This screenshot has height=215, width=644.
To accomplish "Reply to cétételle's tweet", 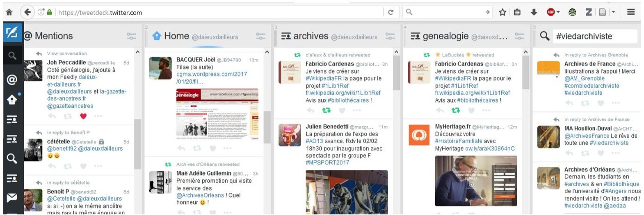I will [52, 166].
